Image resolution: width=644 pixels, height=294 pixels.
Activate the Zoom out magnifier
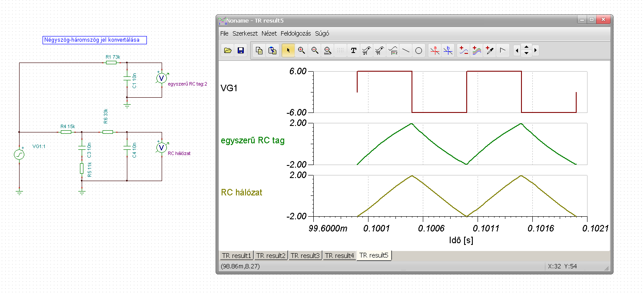click(315, 50)
